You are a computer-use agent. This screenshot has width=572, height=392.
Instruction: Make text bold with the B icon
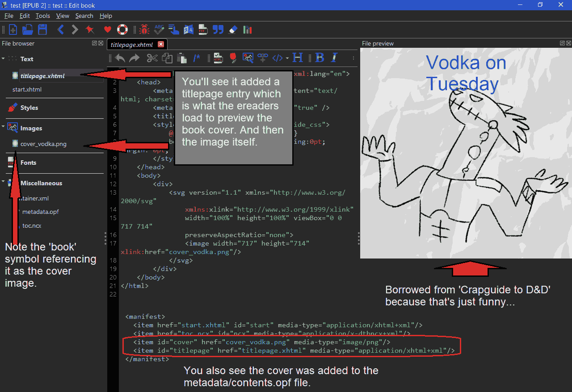(320, 58)
